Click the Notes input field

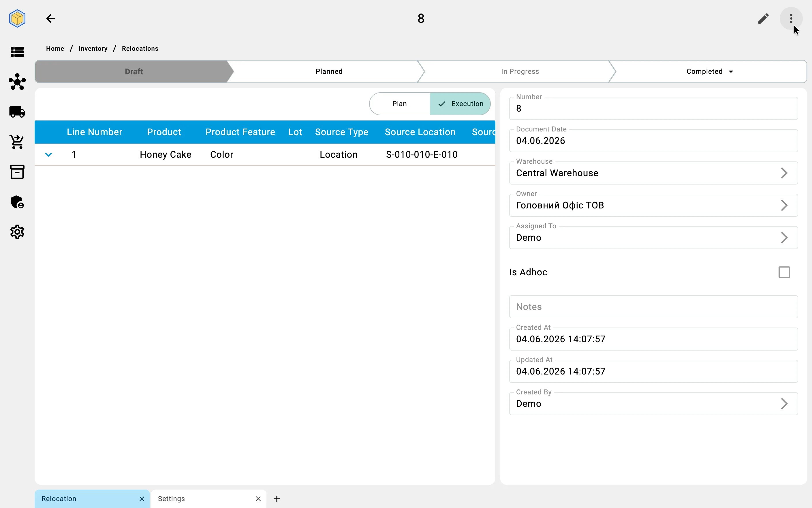653,307
